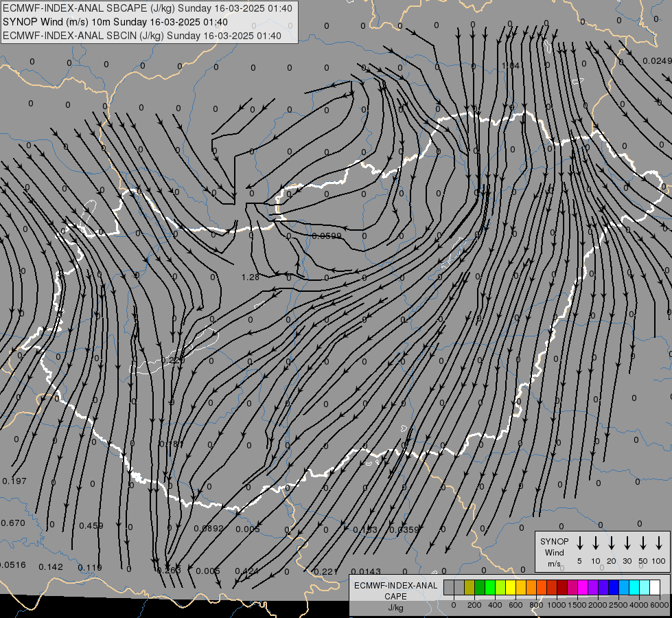Select the bright magenta swatch right of 1500

tap(583, 588)
